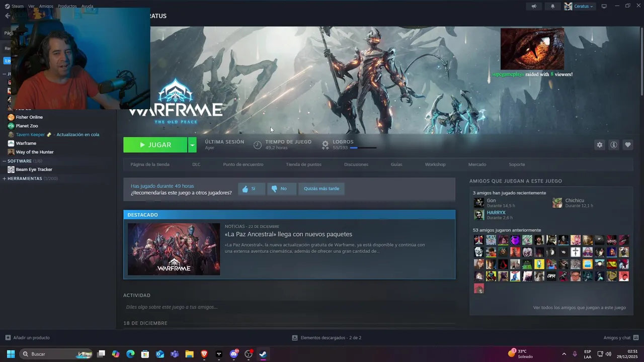644x362 pixels.
Task: Click the Planet Zoo game icon
Action: pyautogui.click(x=11, y=126)
